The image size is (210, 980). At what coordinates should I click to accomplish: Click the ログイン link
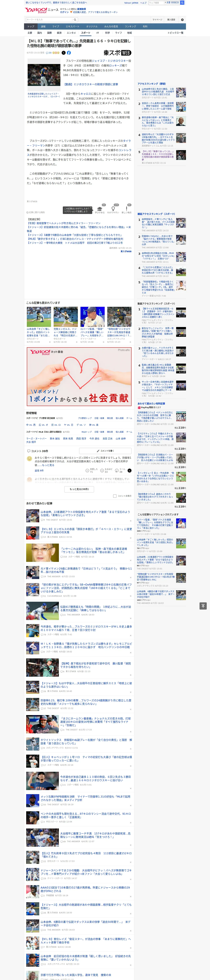pyautogui.click(x=64, y=12)
